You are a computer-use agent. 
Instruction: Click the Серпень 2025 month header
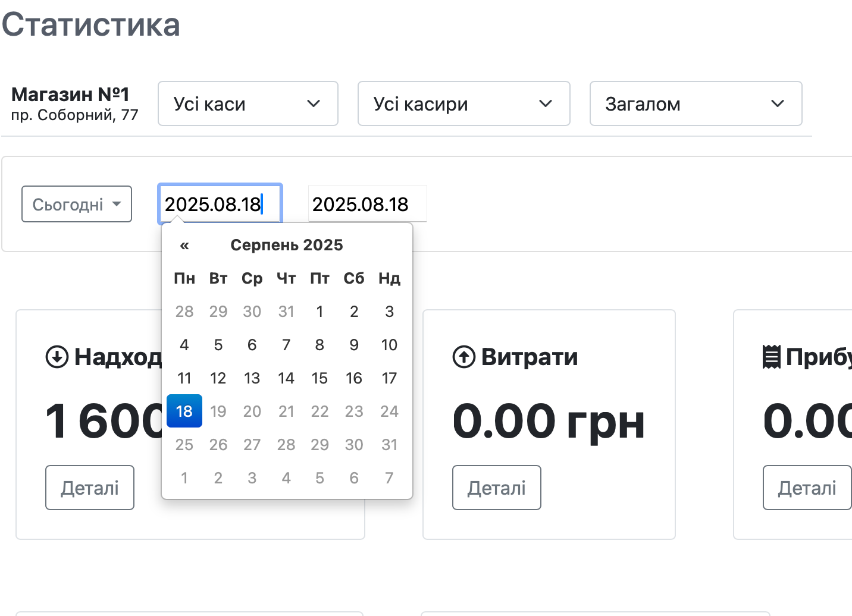[x=287, y=245]
